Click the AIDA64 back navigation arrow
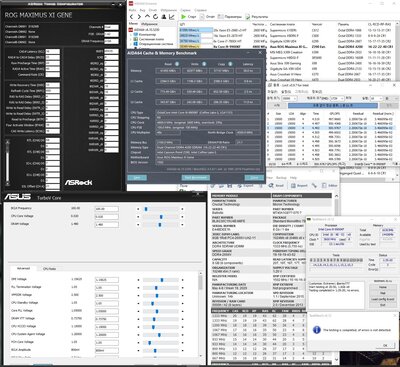This screenshot has height=367, width=400. point(132,16)
